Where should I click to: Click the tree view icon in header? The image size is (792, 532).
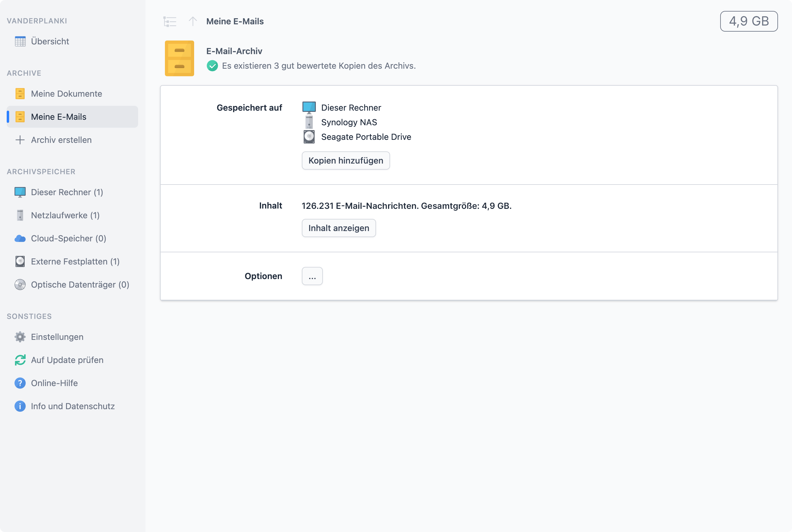coord(170,21)
